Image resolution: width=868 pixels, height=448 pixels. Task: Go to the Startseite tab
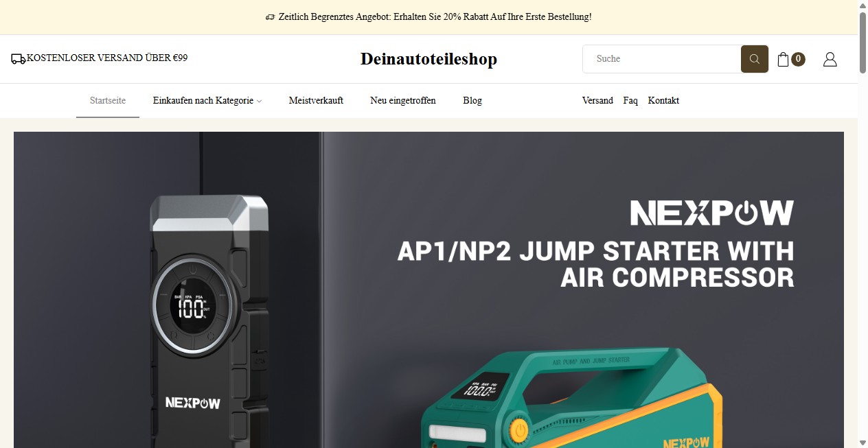[108, 100]
